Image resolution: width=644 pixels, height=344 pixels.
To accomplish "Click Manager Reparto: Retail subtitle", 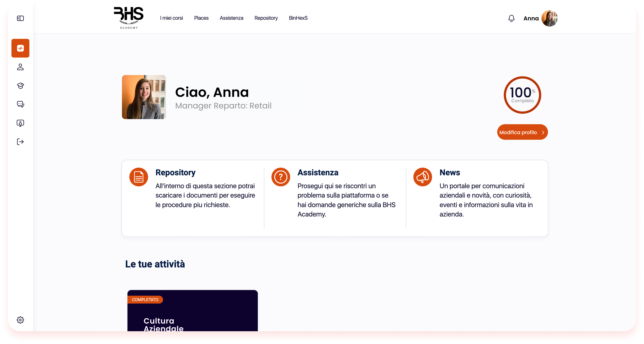I will pyautogui.click(x=223, y=106).
